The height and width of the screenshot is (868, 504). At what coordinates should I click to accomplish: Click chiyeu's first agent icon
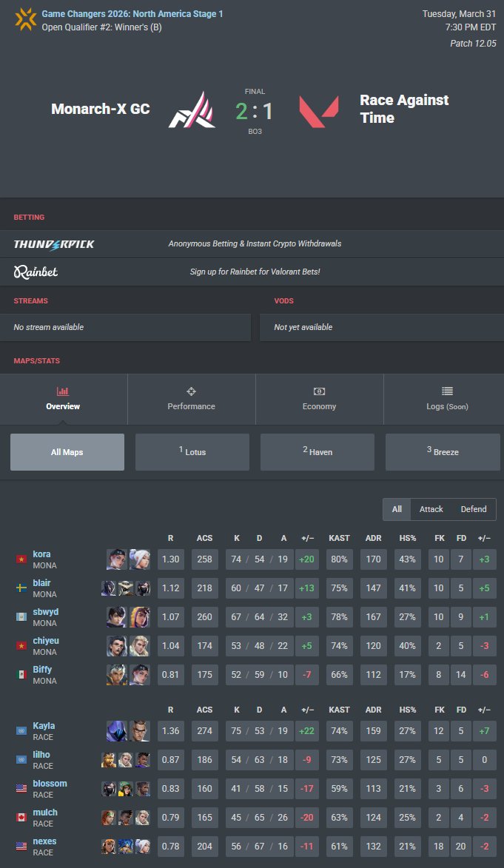116,646
